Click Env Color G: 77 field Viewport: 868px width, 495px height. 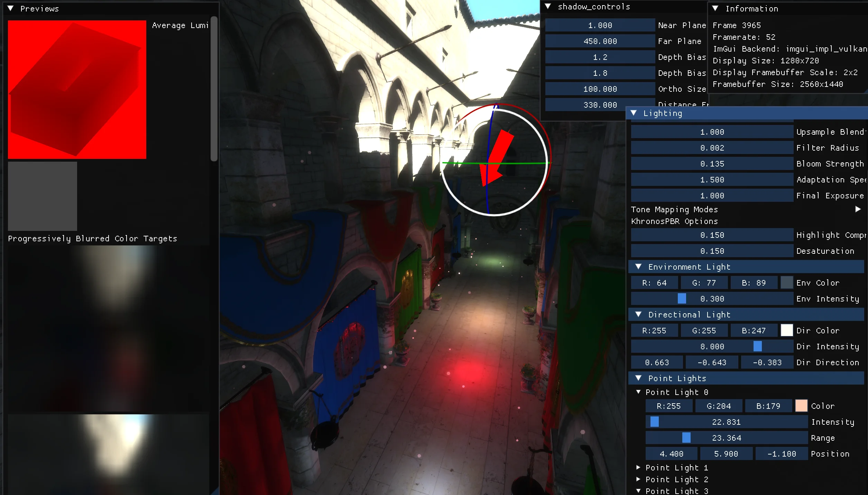(704, 282)
